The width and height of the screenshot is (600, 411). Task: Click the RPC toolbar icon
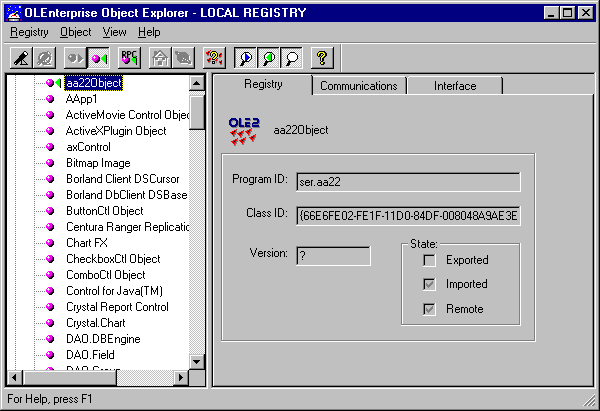click(129, 58)
